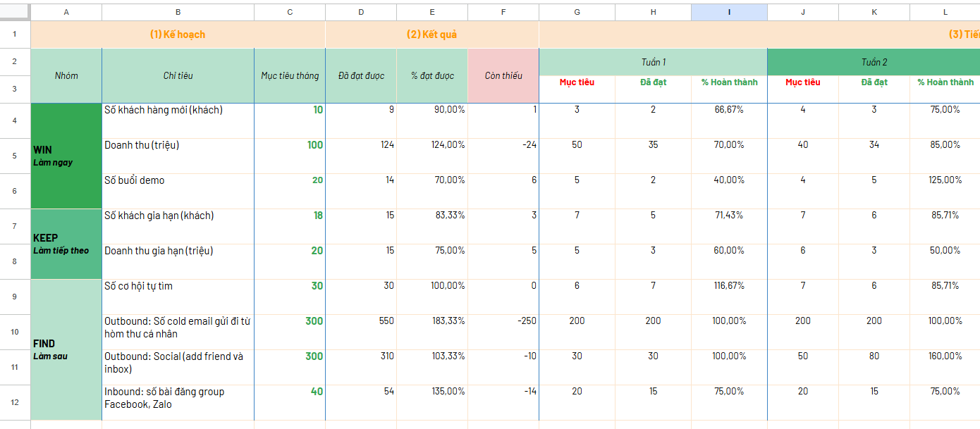Click column L header
This screenshot has width=980, height=429.
(x=945, y=12)
